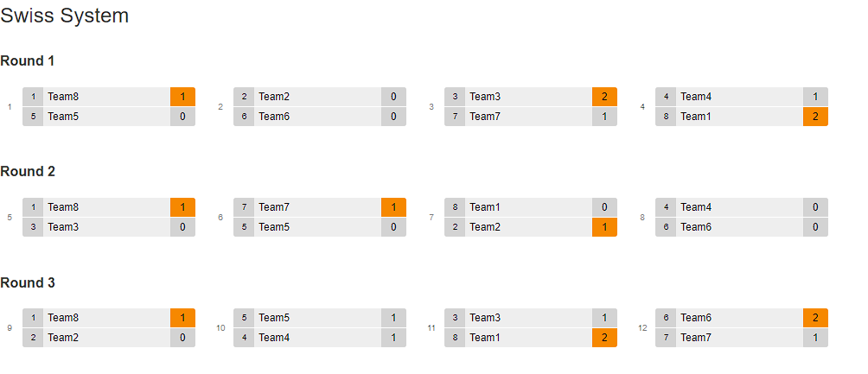This screenshot has height=374, width=868.
Task: Select Team3's orange score in Round 1
Action: tap(604, 97)
